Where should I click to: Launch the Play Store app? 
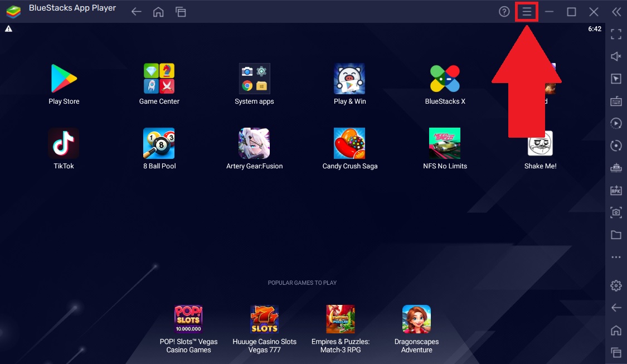(64, 79)
